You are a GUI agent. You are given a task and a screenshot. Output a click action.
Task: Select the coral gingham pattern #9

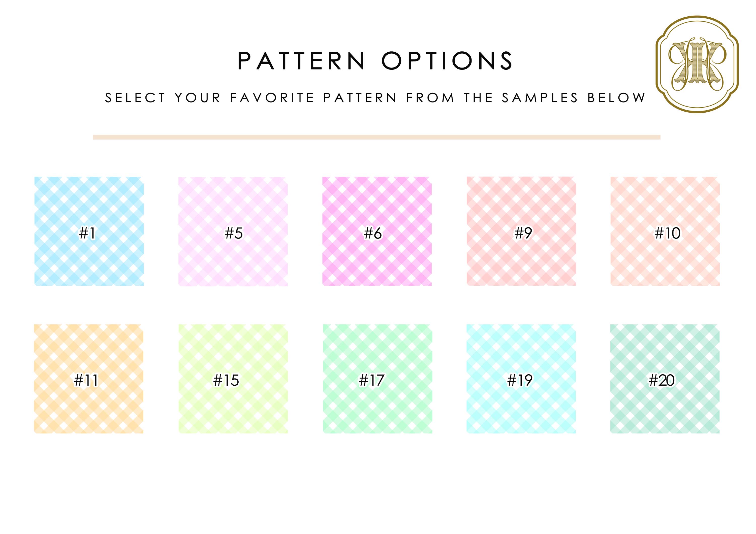coord(521,231)
